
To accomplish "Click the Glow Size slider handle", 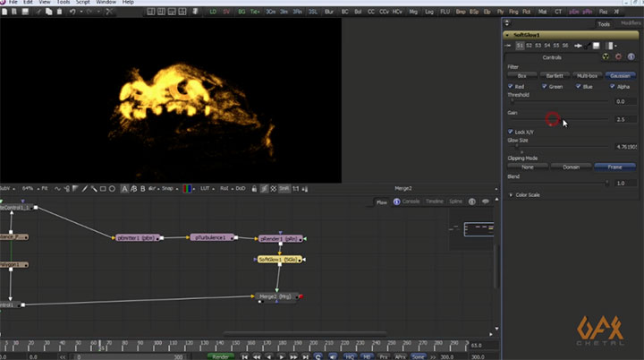I will coord(517,146).
